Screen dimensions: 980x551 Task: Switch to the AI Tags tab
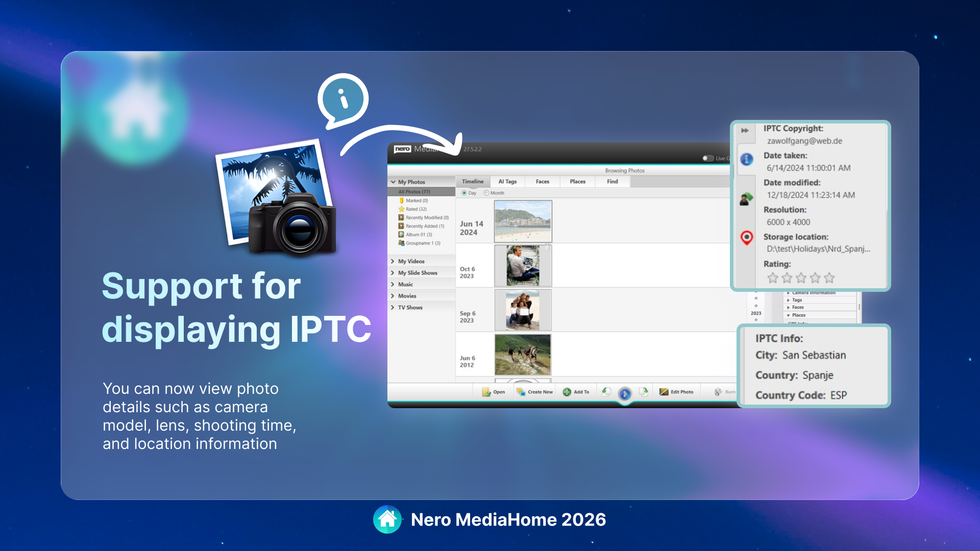(507, 182)
